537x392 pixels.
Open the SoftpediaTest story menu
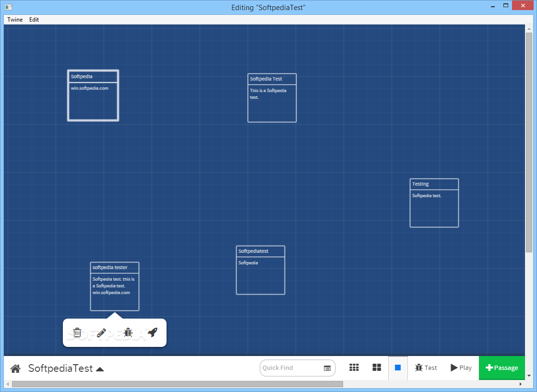click(66, 368)
